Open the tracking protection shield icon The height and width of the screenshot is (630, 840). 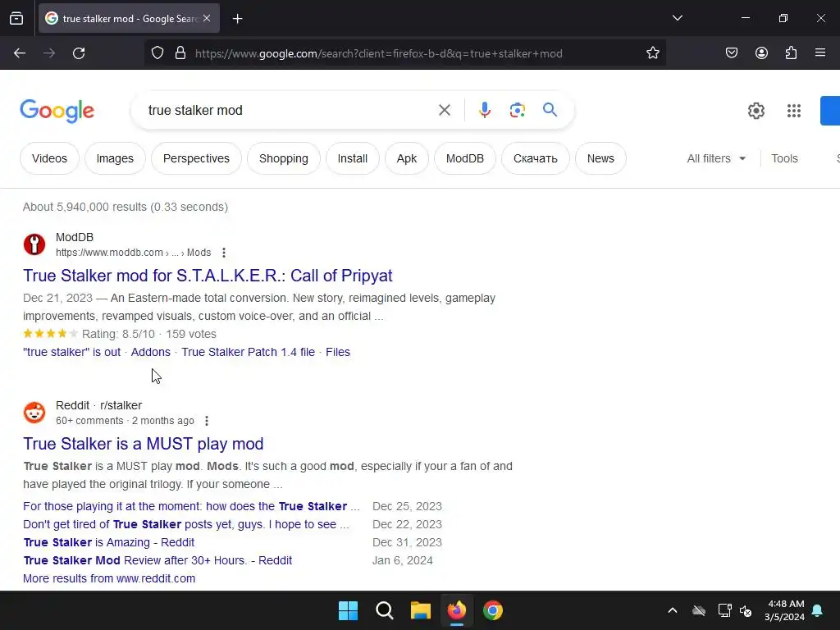(157, 53)
